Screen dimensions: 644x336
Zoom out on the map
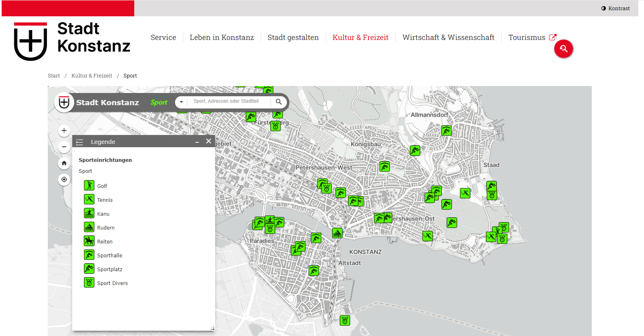tap(64, 147)
